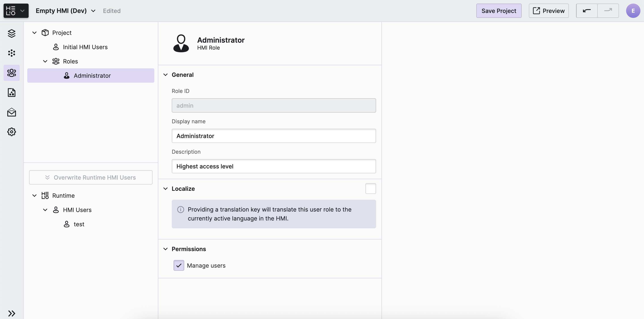Click the user avatar E
Screen dimensions: 644x319
[633, 11]
